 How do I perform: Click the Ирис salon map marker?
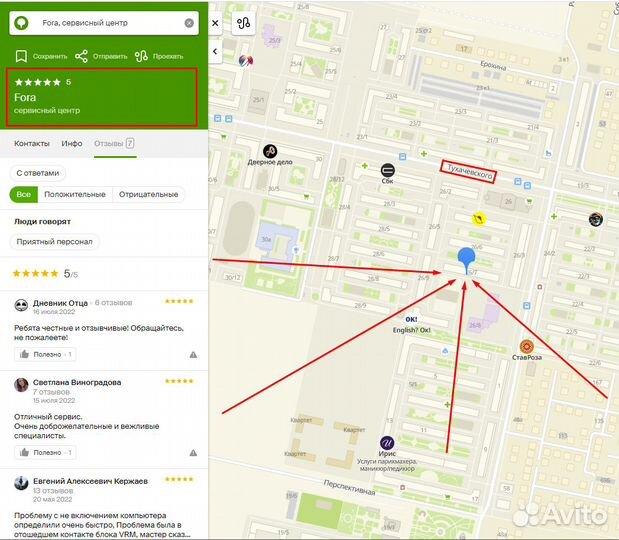coord(387,443)
